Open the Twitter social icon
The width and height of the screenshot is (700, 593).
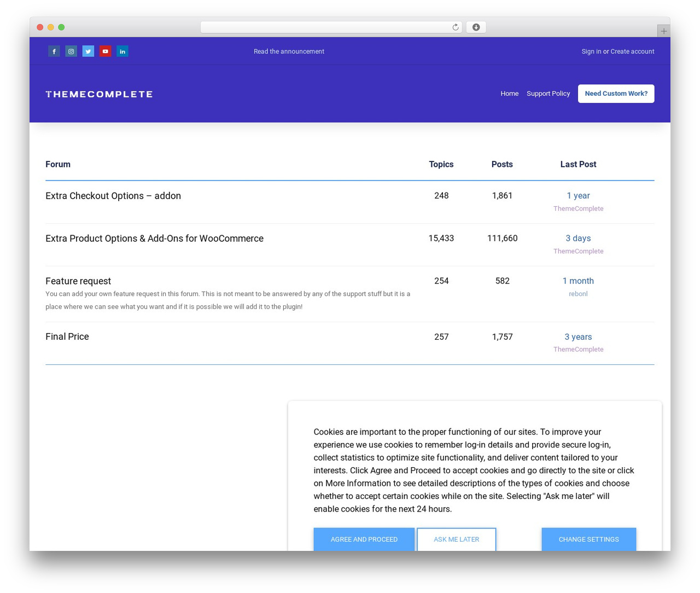click(88, 51)
